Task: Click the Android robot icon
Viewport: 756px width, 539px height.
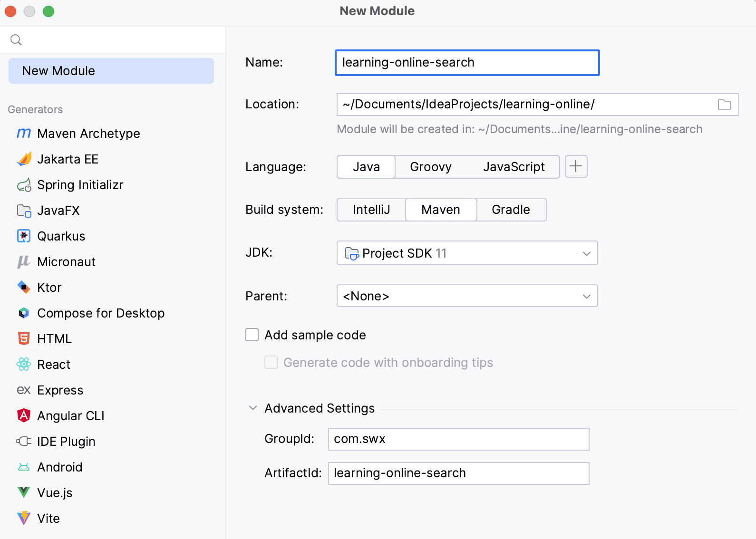Action: (24, 467)
